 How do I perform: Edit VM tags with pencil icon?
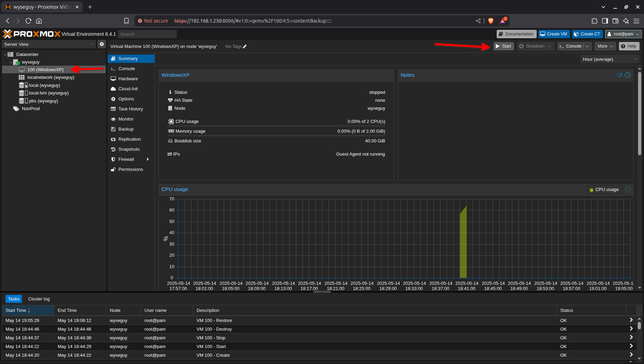pos(245,47)
